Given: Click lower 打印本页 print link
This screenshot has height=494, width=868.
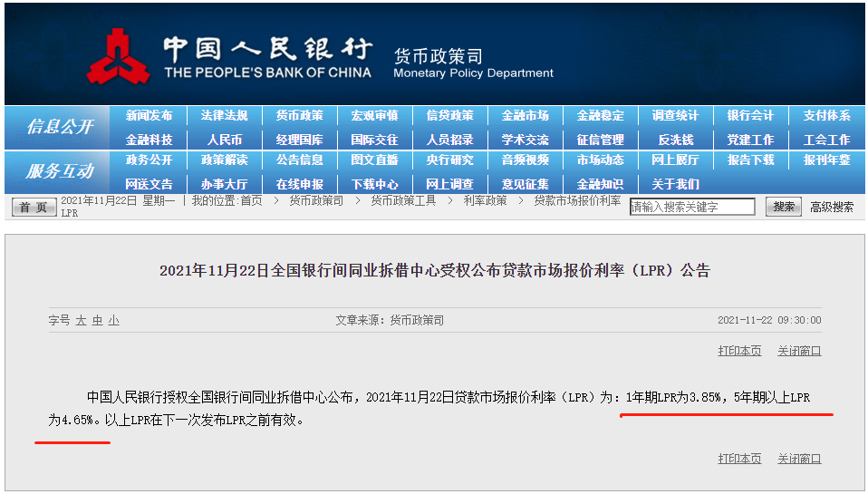Looking at the screenshot, I should coord(739,459).
